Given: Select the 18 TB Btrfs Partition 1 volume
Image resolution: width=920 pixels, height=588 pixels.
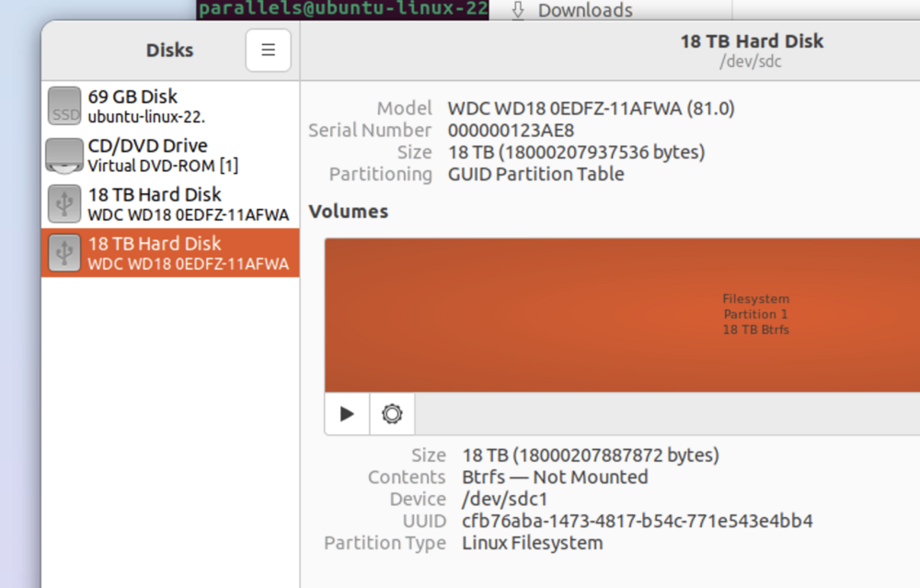Looking at the screenshot, I should coord(622,315).
